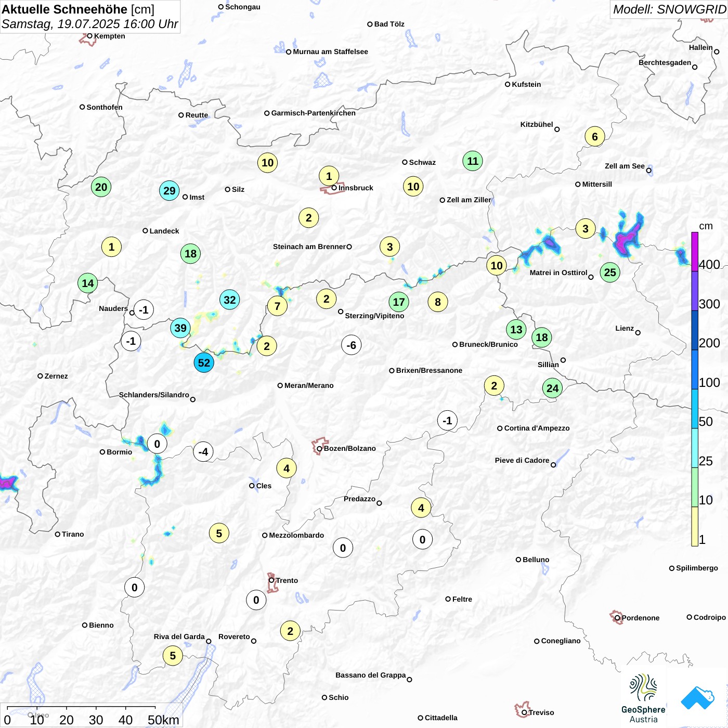Click the 'Berchtesgaden' label
This screenshot has width=728, height=728.
click(665, 62)
